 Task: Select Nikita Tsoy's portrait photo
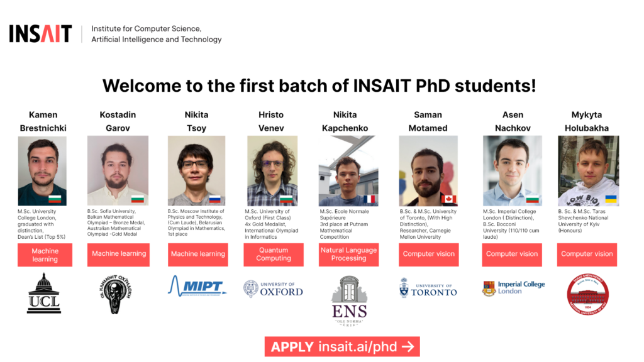(x=196, y=171)
